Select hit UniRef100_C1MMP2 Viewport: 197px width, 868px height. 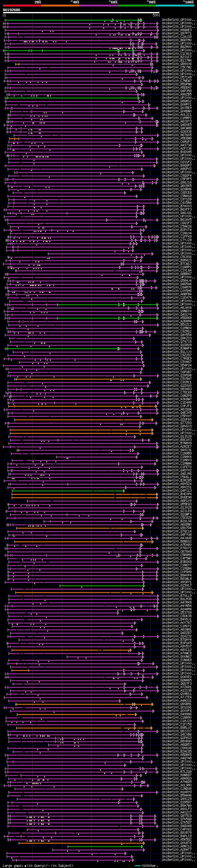click(177, 118)
